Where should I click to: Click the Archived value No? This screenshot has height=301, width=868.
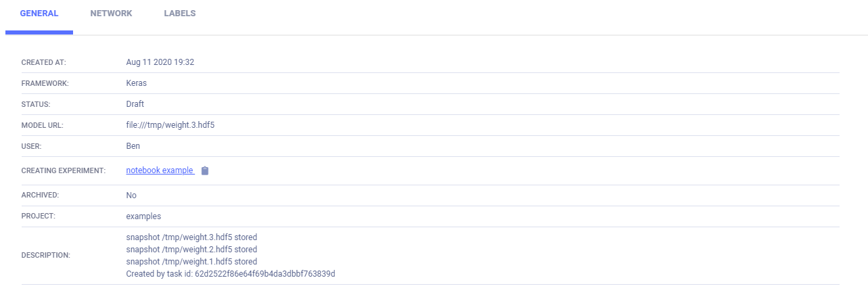pos(131,195)
